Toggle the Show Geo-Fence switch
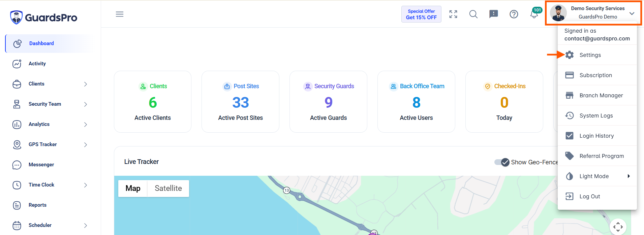 click(502, 162)
